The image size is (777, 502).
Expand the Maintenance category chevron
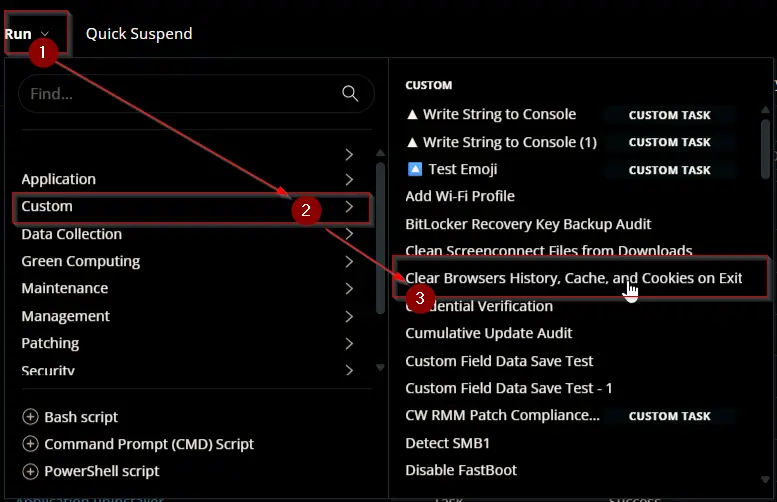click(x=349, y=288)
